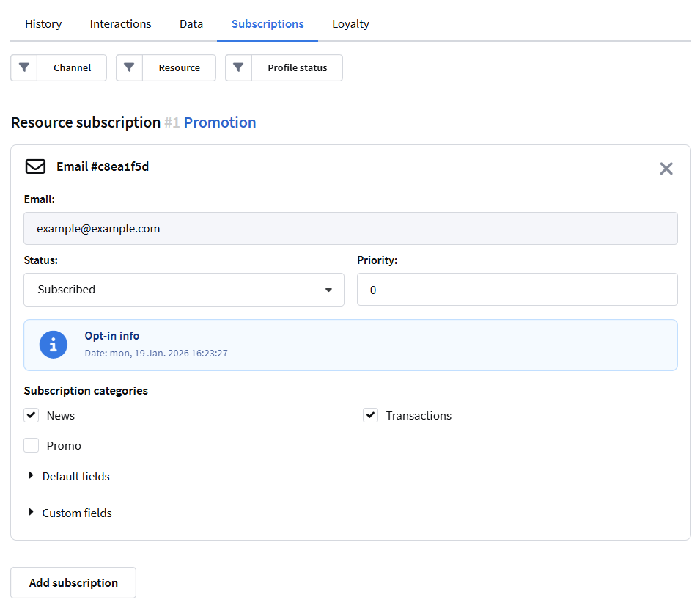Click the funnel icon beside Channel filter
This screenshot has width=700, height=608.
click(x=24, y=67)
